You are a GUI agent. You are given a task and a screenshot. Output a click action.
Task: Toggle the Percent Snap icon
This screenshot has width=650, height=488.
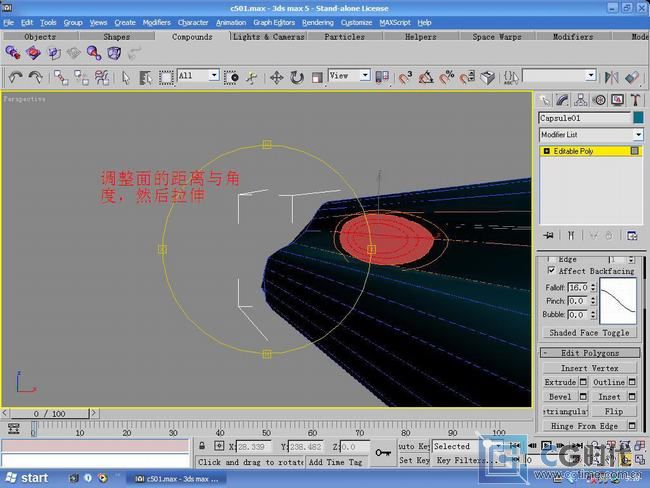(447, 77)
